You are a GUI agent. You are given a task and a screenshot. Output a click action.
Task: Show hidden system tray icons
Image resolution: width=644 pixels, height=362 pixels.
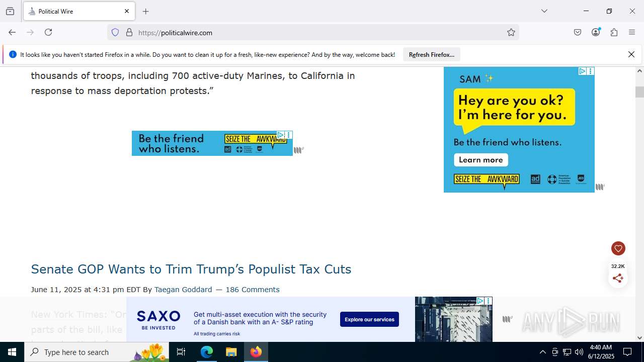542,352
